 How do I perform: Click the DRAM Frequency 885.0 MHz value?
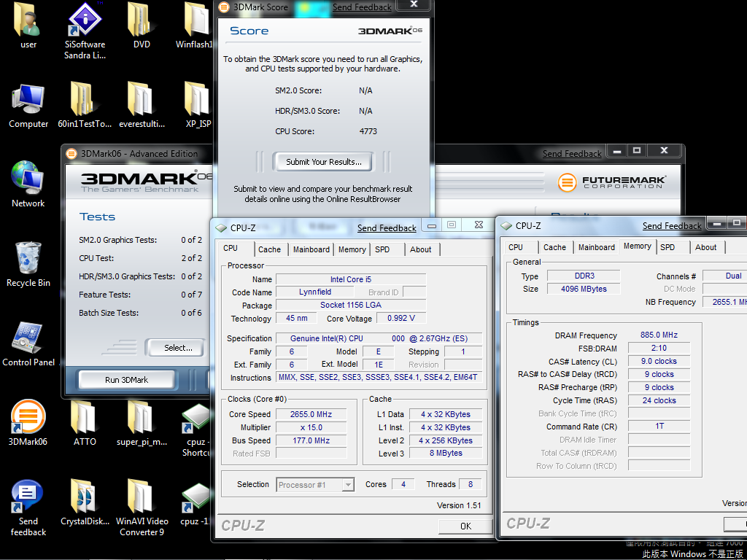pos(659,335)
